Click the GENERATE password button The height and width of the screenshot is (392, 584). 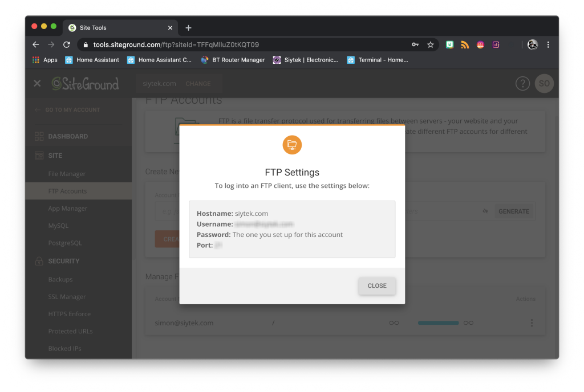514,211
